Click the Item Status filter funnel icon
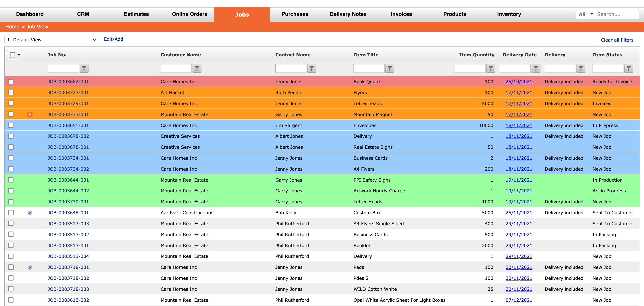 (628, 68)
